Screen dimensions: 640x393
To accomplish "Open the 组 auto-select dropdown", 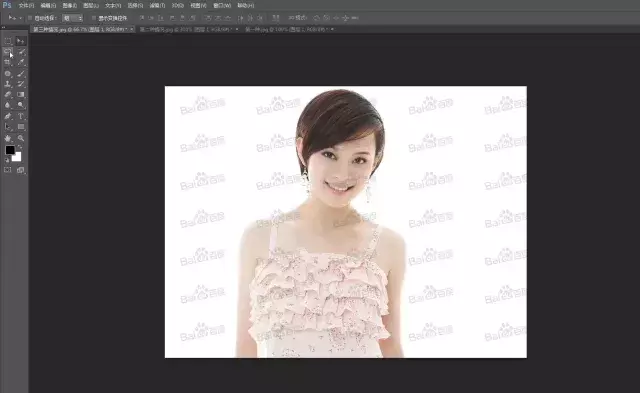I will (x=72, y=18).
